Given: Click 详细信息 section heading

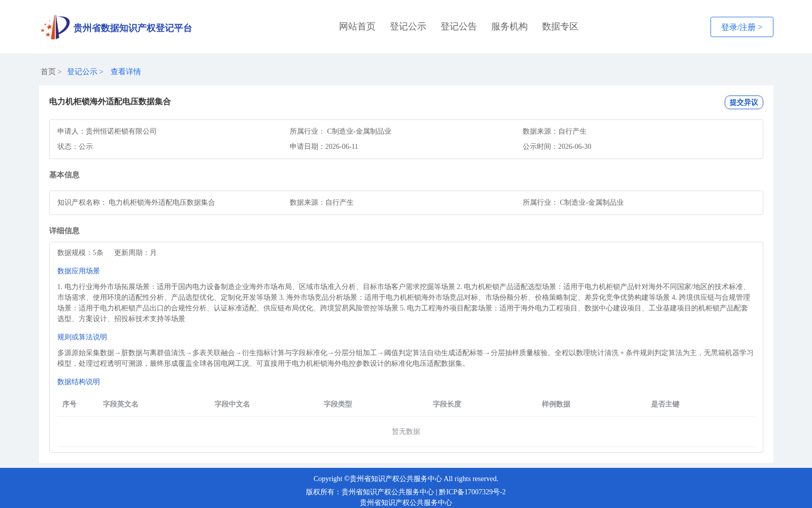Looking at the screenshot, I should (x=64, y=231).
